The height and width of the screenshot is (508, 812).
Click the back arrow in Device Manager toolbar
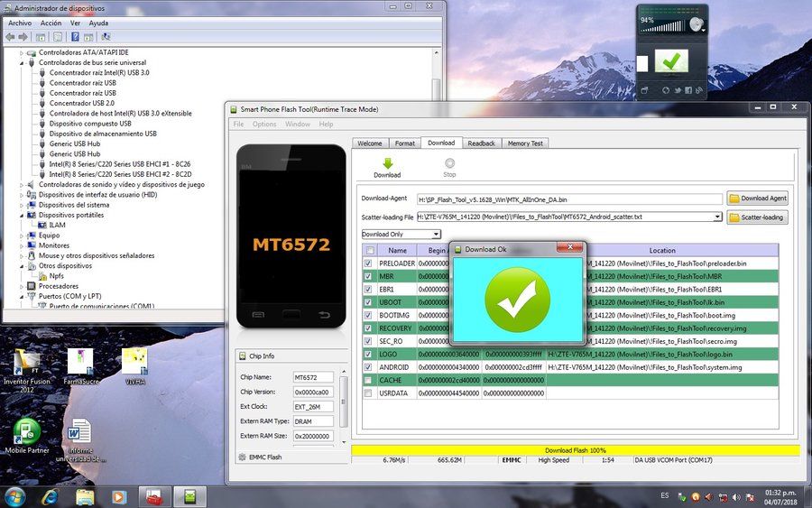pyautogui.click(x=10, y=37)
